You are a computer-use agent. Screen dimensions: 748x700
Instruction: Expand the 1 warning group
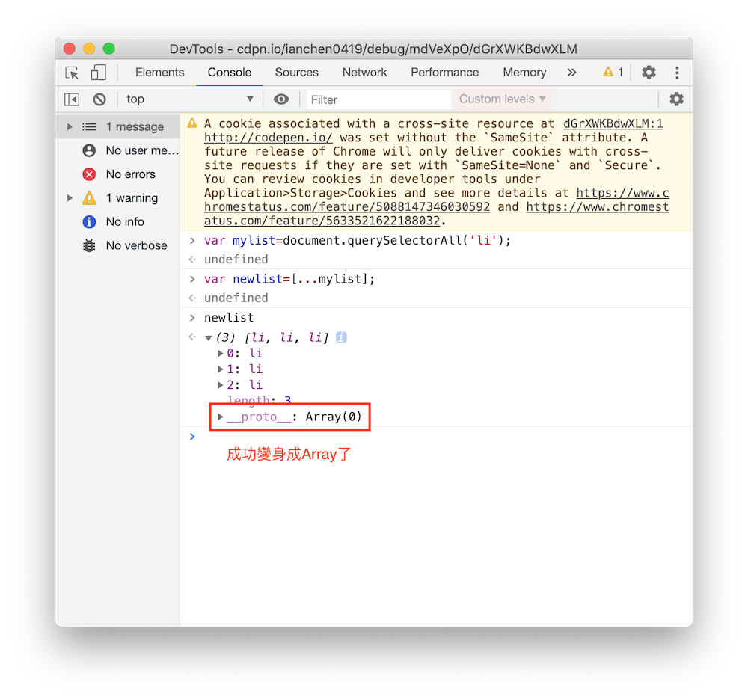point(70,198)
